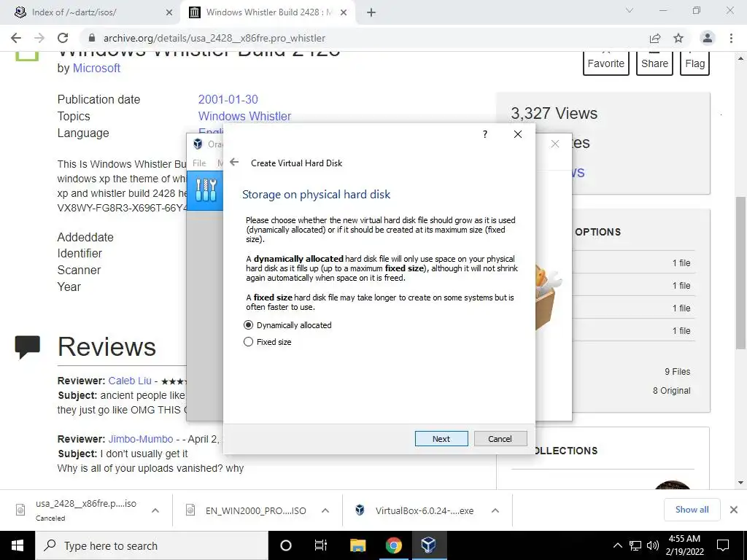Click the 9 Files link
The image size is (747, 560).
678,372
